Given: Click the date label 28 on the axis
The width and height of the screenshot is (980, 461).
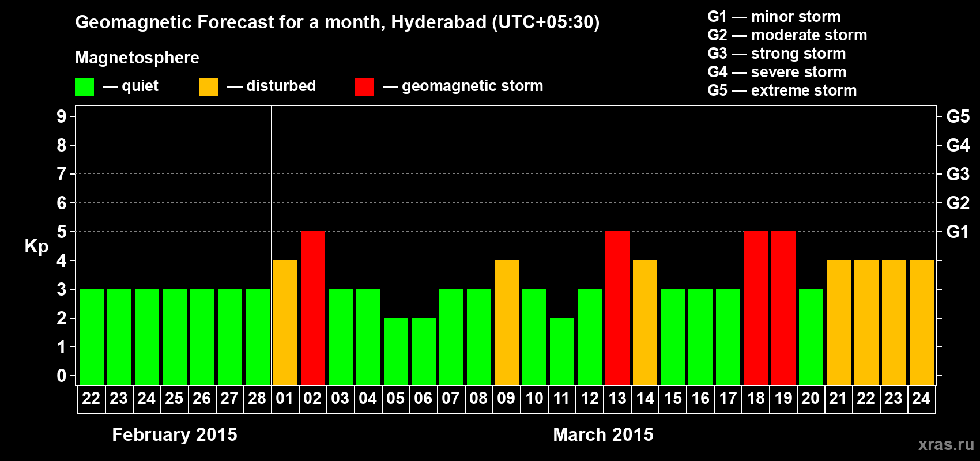Looking at the screenshot, I should click(257, 399).
